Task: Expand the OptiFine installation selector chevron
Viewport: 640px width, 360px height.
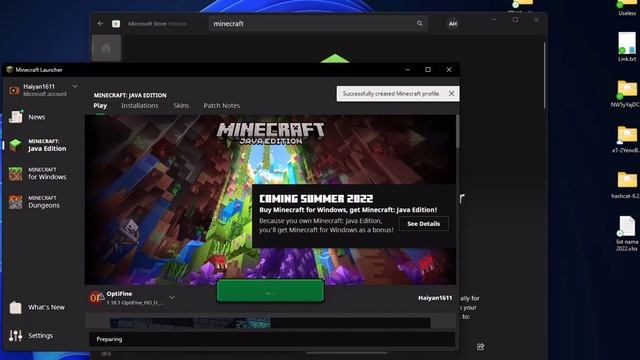Action: [x=172, y=298]
